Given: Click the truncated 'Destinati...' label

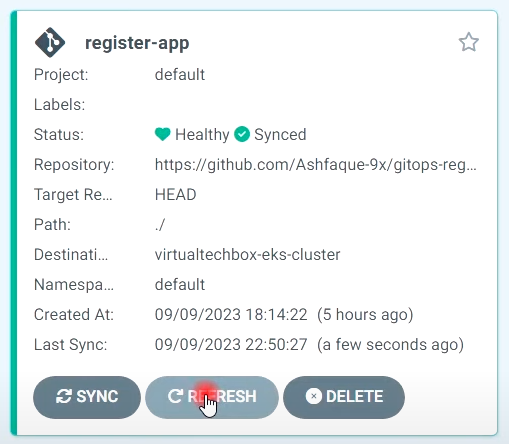Looking at the screenshot, I should click(71, 255).
